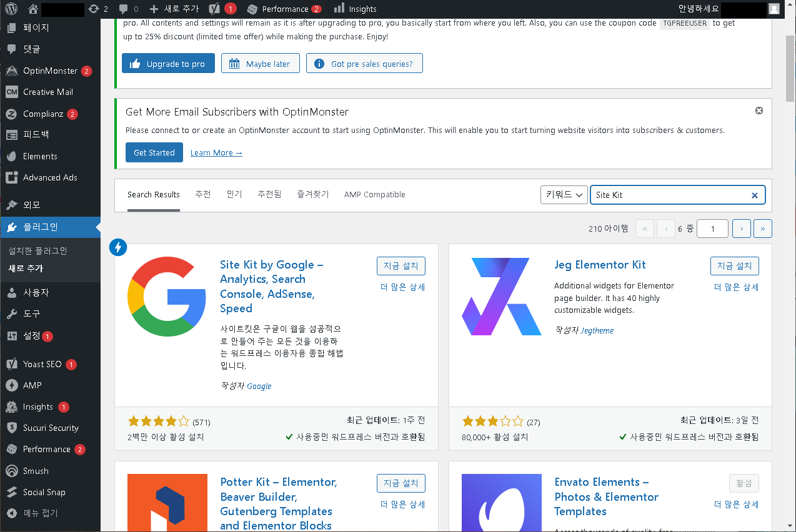This screenshot has width=796, height=532.
Task: Clear the Site Kit search text
Action: (754, 195)
